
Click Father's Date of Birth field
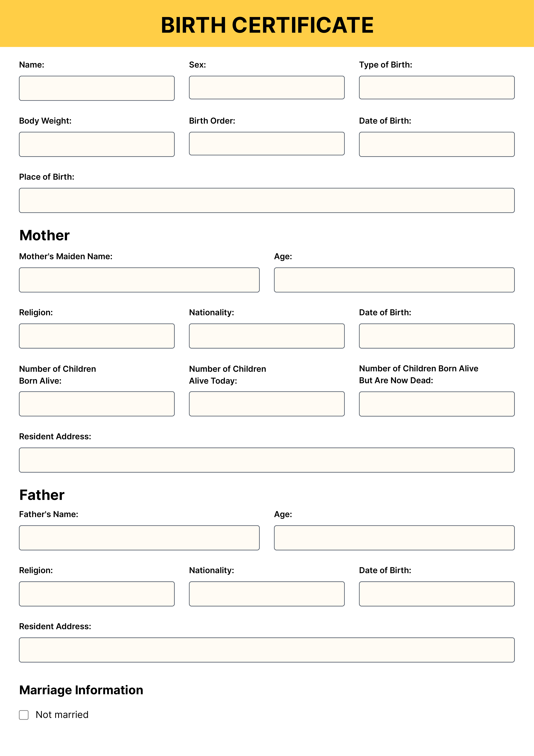pyautogui.click(x=437, y=594)
